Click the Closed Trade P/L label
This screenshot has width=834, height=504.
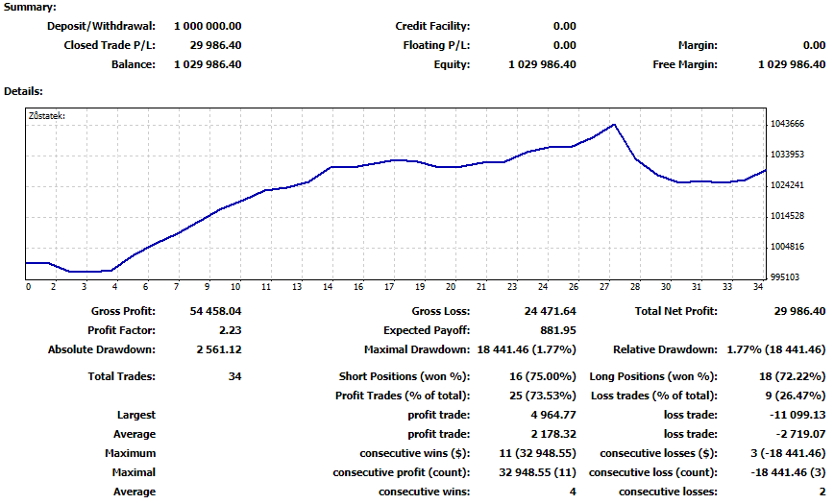click(110, 45)
